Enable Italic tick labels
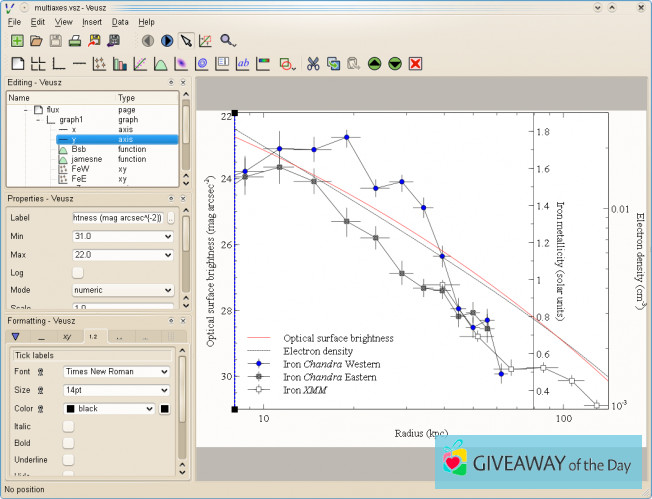This screenshot has width=652, height=499. click(x=68, y=426)
